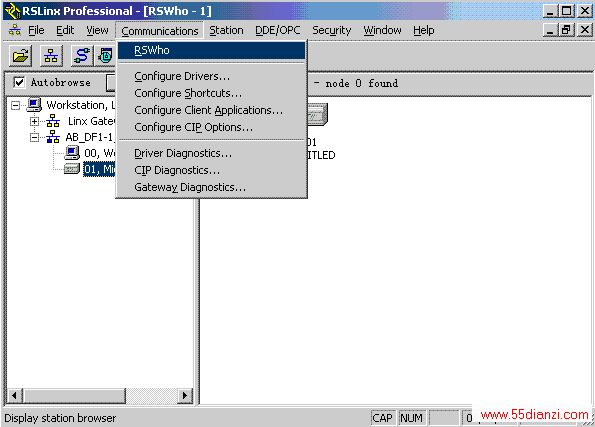595x427 pixels.
Task: Click the document system icon beside File menu
Action: pos(15,30)
